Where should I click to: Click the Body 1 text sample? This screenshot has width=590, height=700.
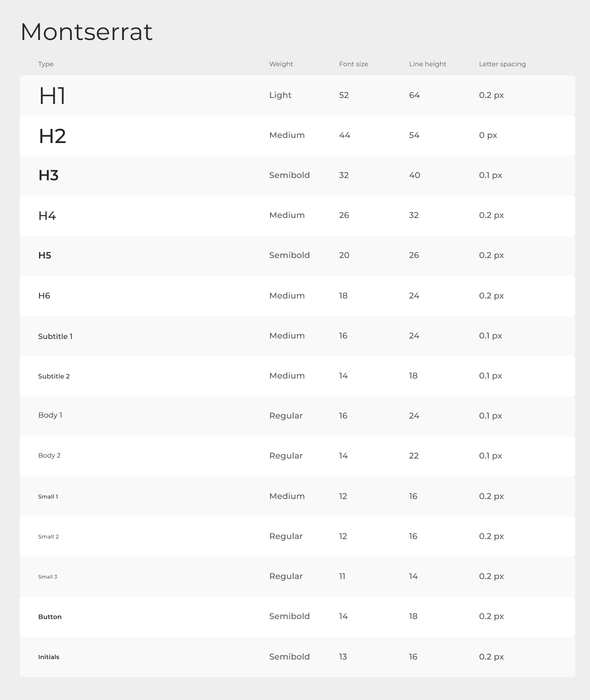tap(50, 415)
